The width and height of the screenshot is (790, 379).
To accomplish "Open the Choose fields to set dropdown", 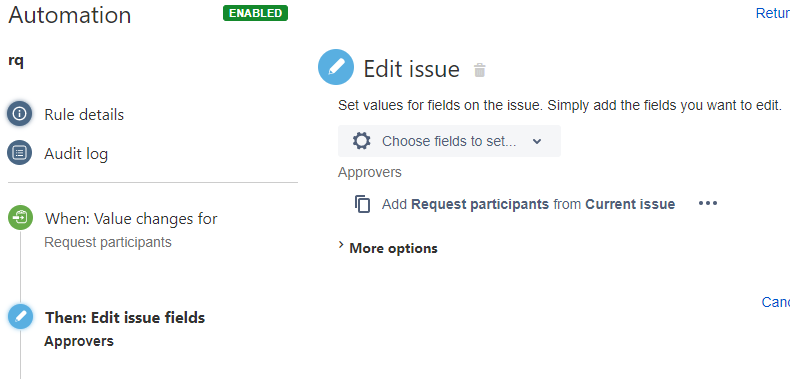I will [449, 141].
